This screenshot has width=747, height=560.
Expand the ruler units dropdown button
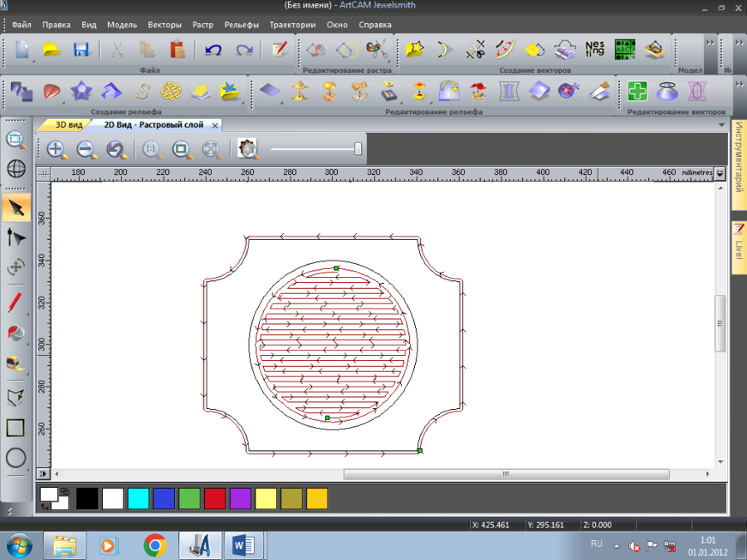720,173
